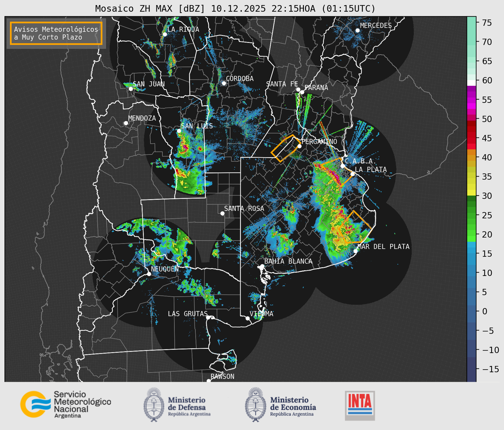Click the Mar del Plata label
Image resolution: width=504 pixels, height=430 pixels.
(x=383, y=247)
